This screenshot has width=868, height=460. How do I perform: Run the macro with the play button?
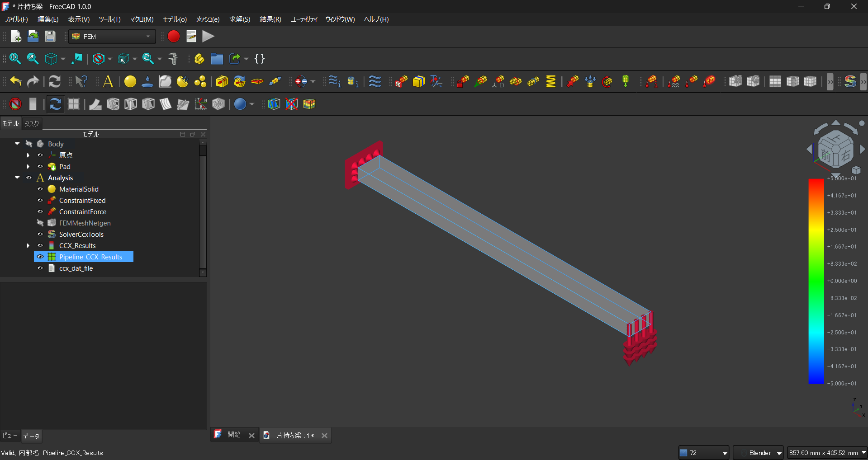coord(208,37)
